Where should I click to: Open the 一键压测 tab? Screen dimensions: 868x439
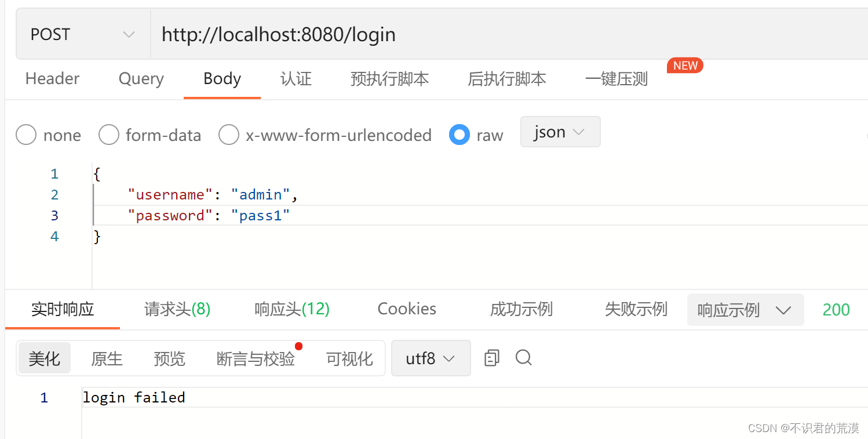pos(617,78)
